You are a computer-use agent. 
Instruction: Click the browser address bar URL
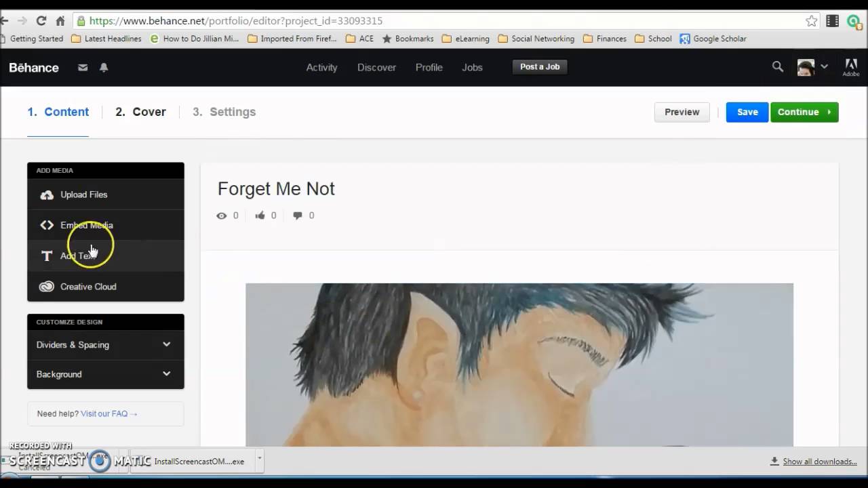(236, 21)
